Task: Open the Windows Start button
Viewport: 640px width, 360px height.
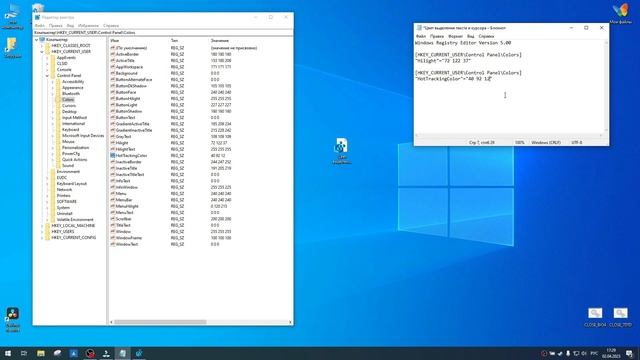Action: pyautogui.click(x=8, y=353)
